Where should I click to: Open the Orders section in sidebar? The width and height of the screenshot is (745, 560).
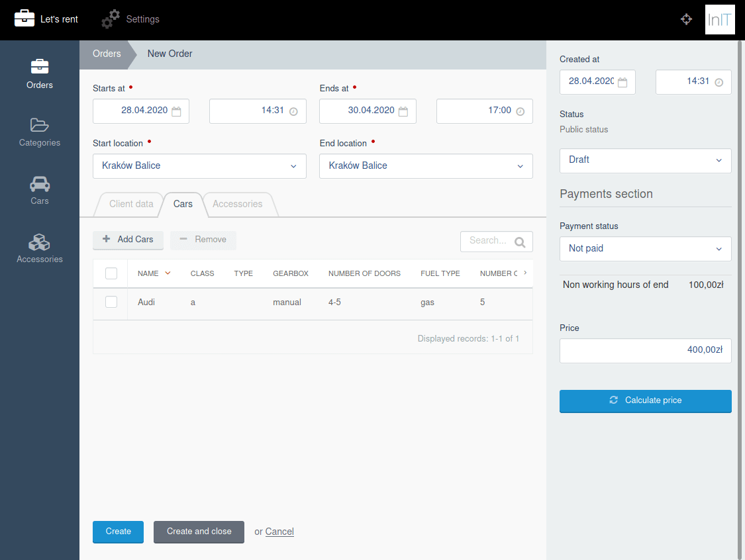pos(40,75)
